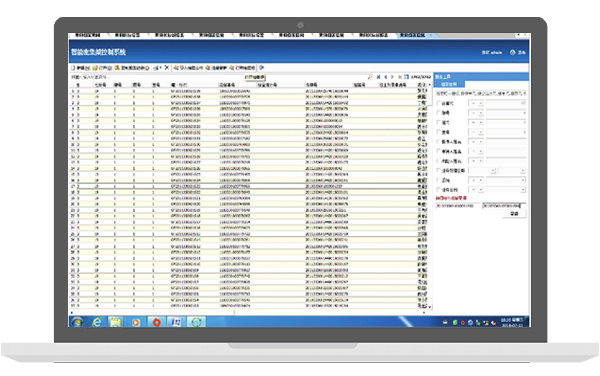Open the Windows Start menu orb
Image resolution: width=600 pixels, height=376 pixels.
click(x=77, y=322)
